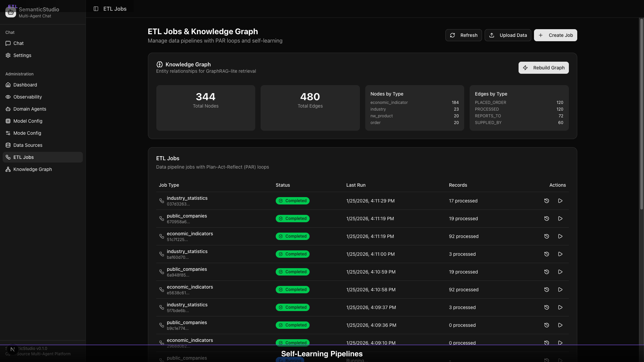Click the SemanticStudio ETL logo
Viewport: 644px width, 362px height.
pyautogui.click(x=10, y=11)
